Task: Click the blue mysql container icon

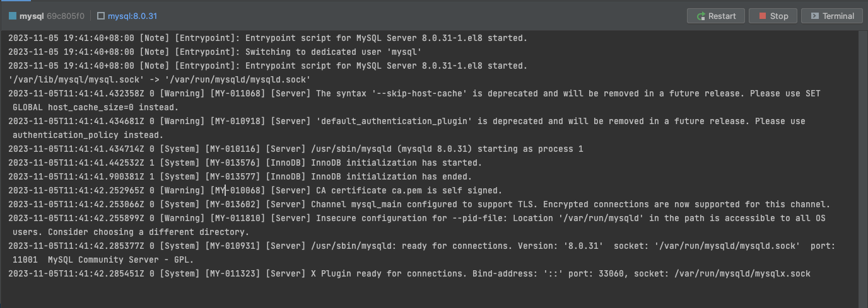Action: pyautogui.click(x=13, y=16)
